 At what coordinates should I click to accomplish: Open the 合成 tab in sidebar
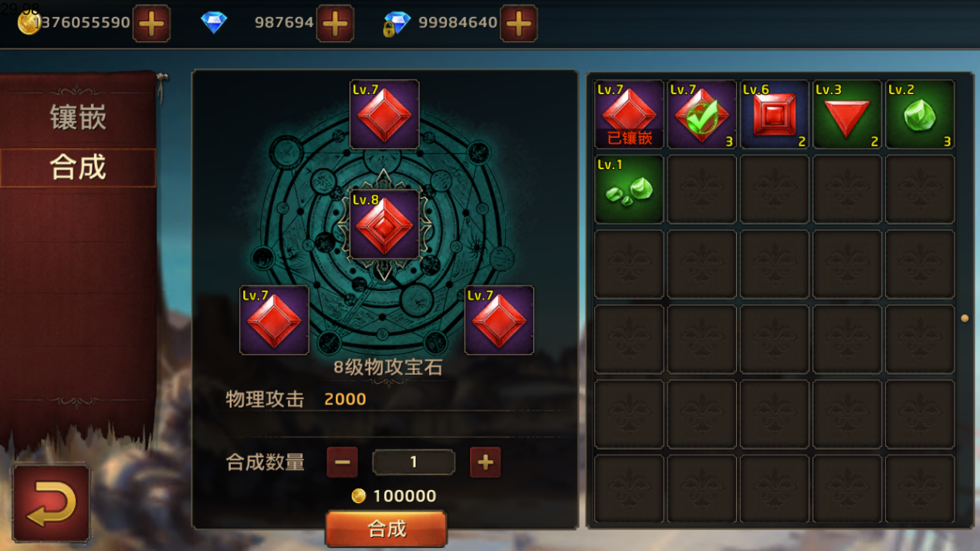[78, 167]
